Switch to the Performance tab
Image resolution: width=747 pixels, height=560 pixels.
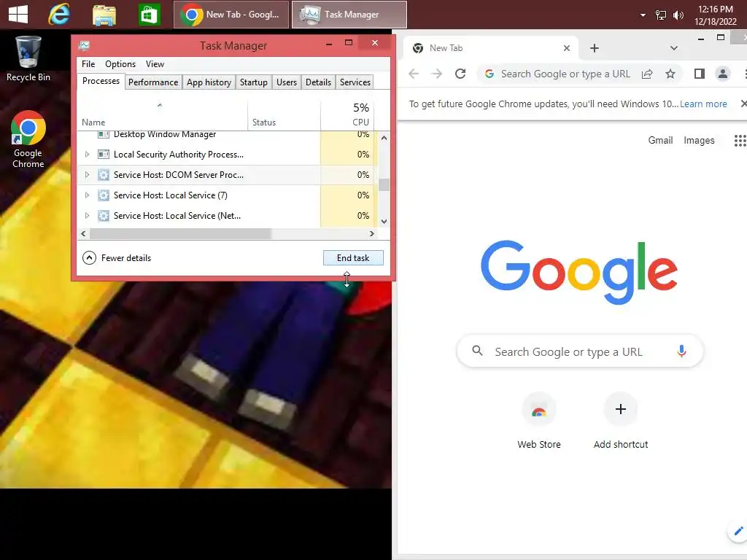[153, 82]
